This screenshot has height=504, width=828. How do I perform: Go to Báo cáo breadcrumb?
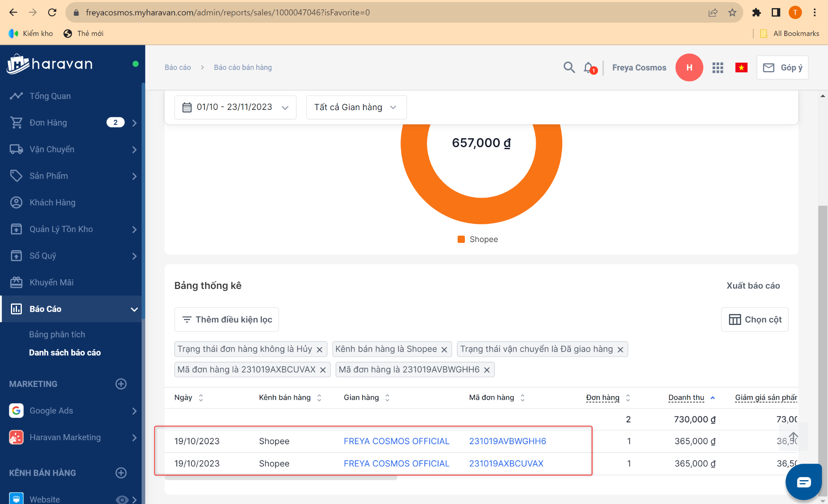(177, 67)
